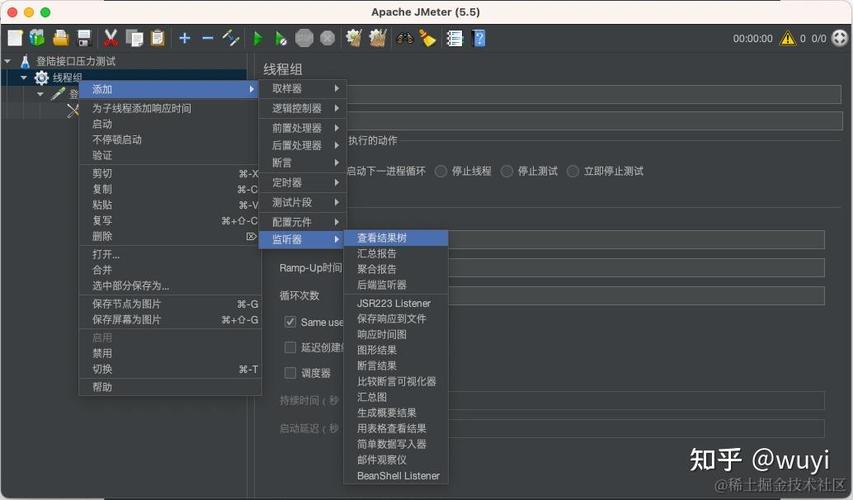
Task: Choose 保存响应到文件 menu item
Action: click(396, 319)
